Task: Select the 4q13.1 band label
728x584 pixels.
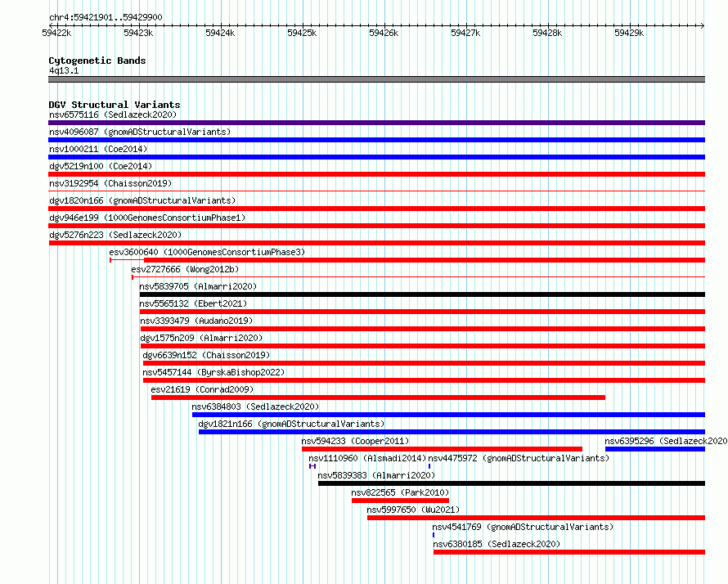Action: [64, 70]
